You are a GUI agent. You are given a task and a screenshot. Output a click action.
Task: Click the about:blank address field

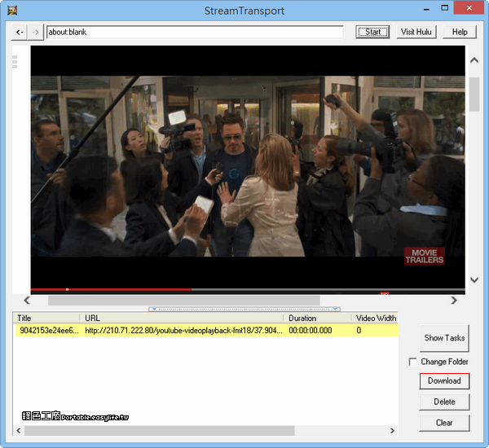(x=195, y=32)
